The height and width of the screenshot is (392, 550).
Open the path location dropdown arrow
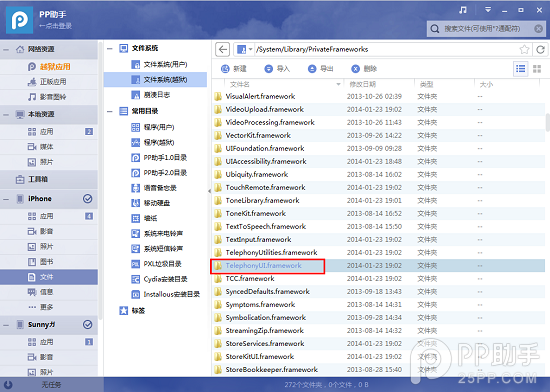click(x=250, y=49)
